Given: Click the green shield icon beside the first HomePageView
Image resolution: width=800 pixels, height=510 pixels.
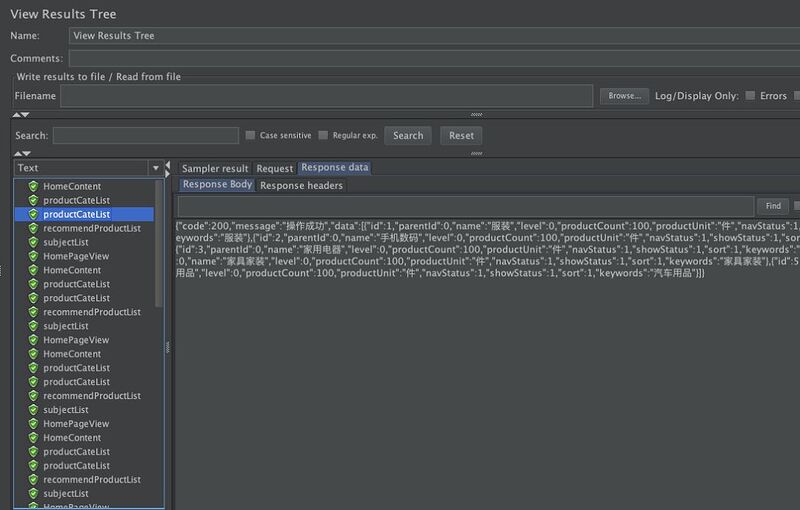Looking at the screenshot, I should point(34,256).
